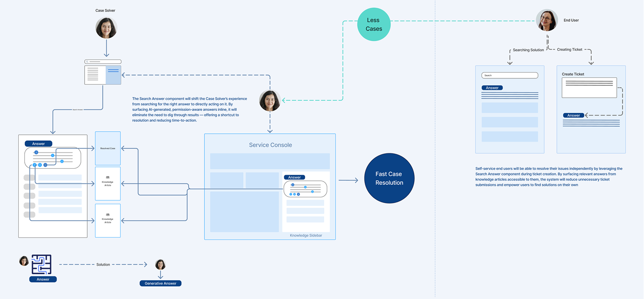Click rounded answer snippet box beside Resolved Case card
Screen dimensions: 644x299
53,158
